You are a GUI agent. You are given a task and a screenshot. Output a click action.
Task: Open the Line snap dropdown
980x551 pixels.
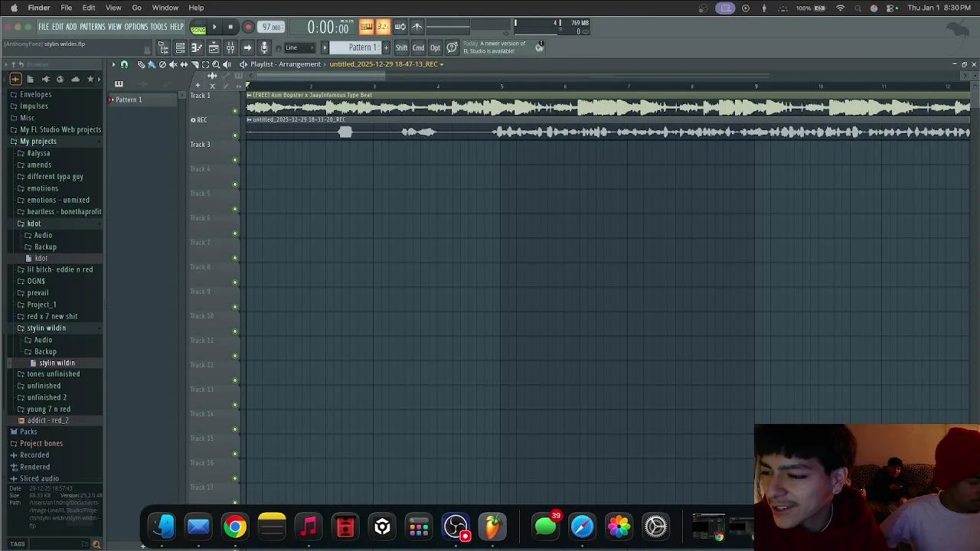coord(299,47)
